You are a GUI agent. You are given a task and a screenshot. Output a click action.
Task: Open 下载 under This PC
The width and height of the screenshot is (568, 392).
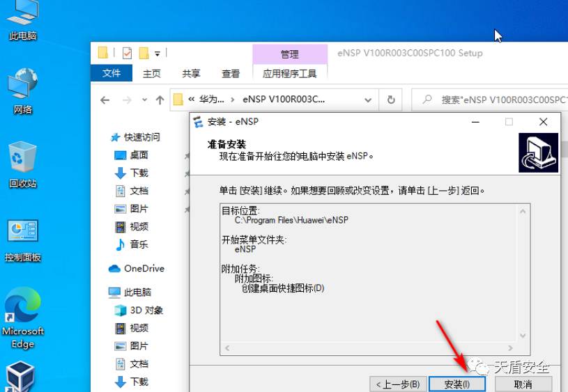(132, 382)
